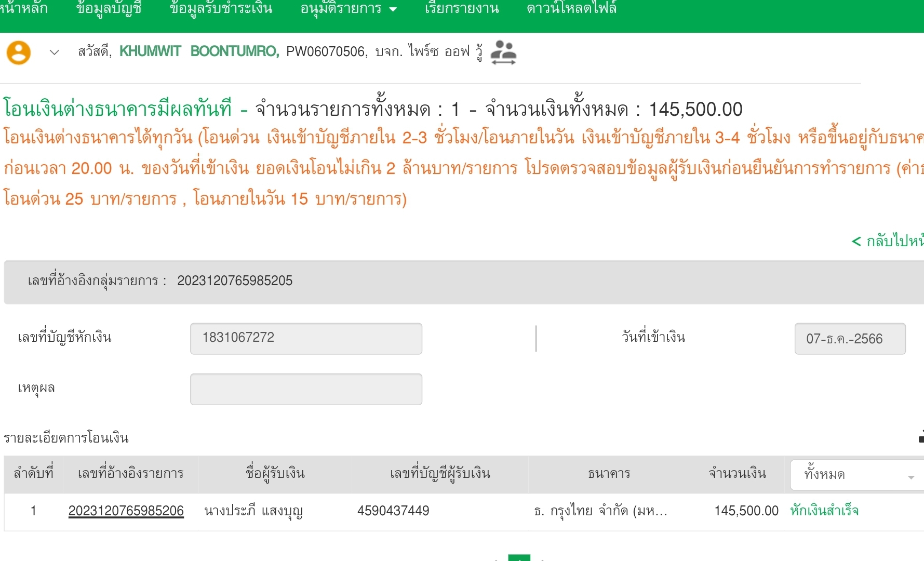The image size is (924, 561).
Task: Open the ทั้งหมด status filter dropdown
Action: click(x=858, y=475)
